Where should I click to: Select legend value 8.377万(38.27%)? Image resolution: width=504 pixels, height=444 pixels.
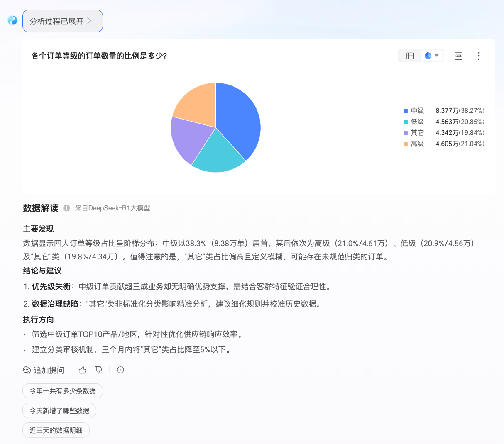[460, 111]
